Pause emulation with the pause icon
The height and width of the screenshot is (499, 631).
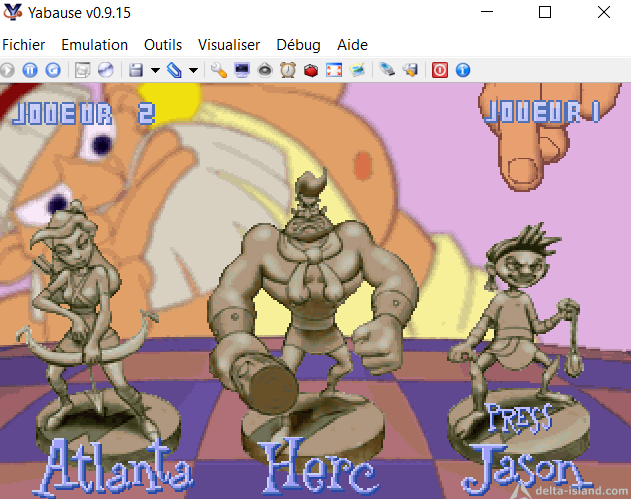pos(30,70)
